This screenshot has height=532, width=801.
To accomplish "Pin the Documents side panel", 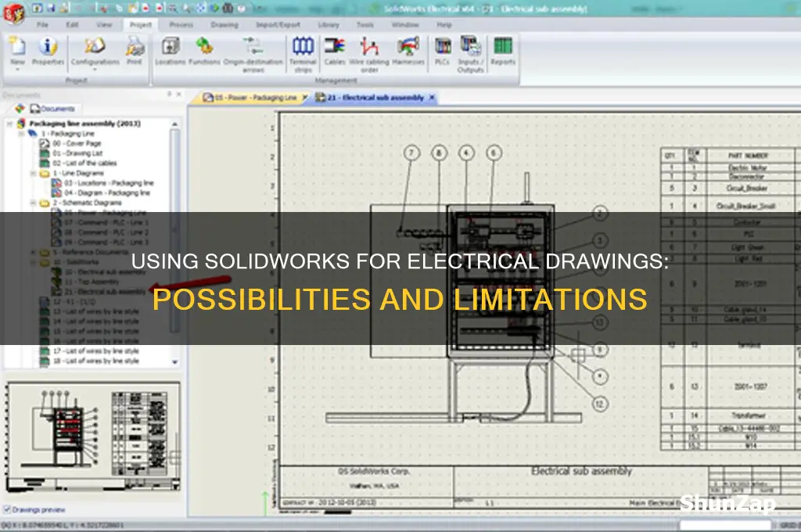I will [x=170, y=95].
